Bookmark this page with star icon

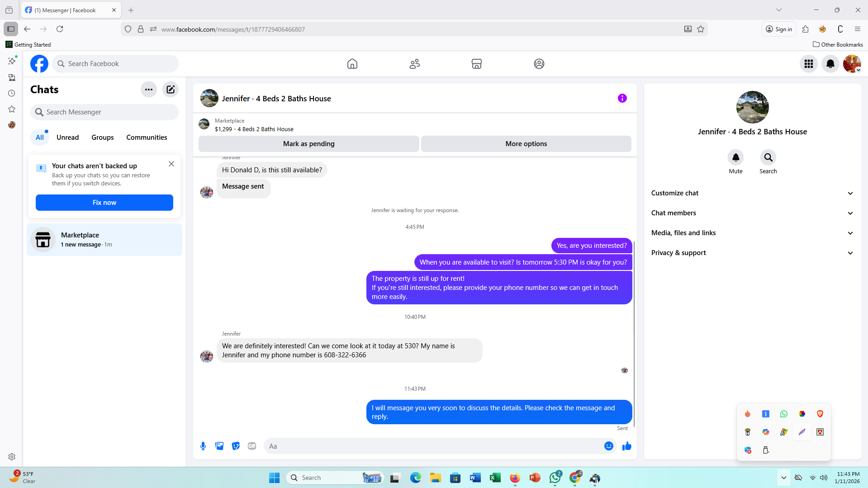[701, 29]
